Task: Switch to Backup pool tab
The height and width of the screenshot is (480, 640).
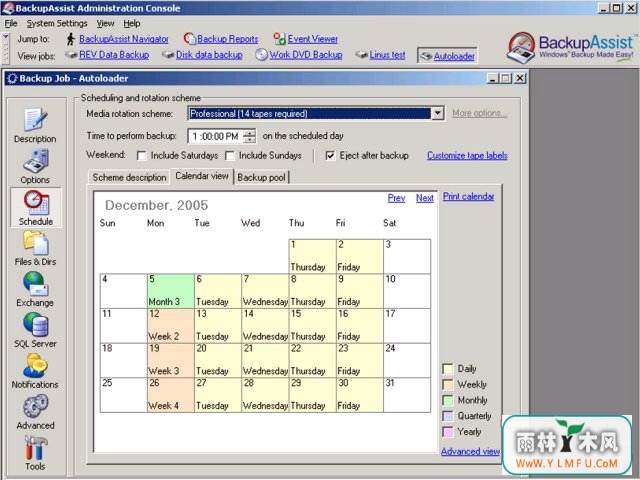Action: tap(261, 178)
